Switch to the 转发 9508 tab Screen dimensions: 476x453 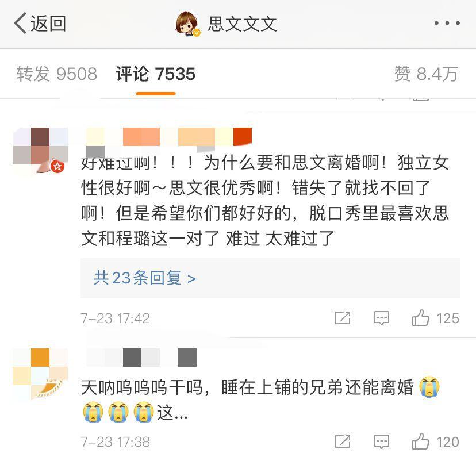tap(57, 74)
